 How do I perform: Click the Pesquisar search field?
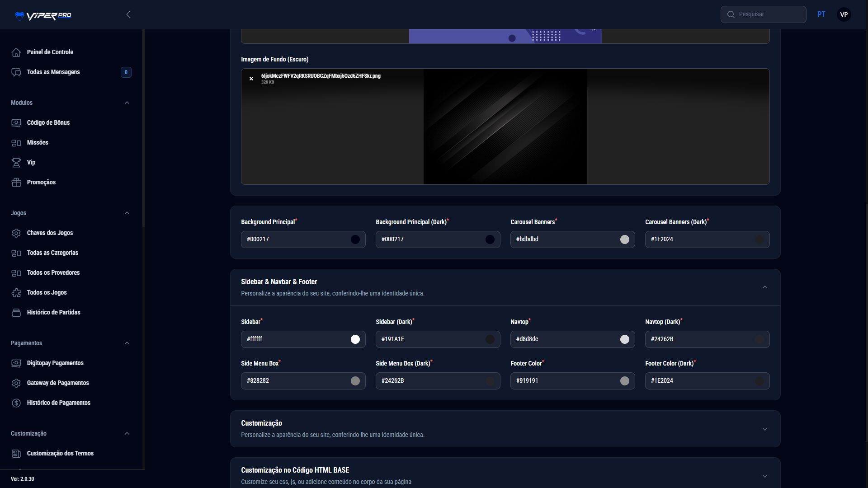769,14
